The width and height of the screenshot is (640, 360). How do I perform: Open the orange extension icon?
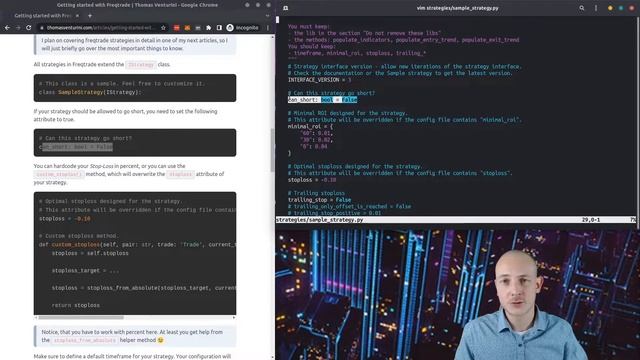(187, 28)
